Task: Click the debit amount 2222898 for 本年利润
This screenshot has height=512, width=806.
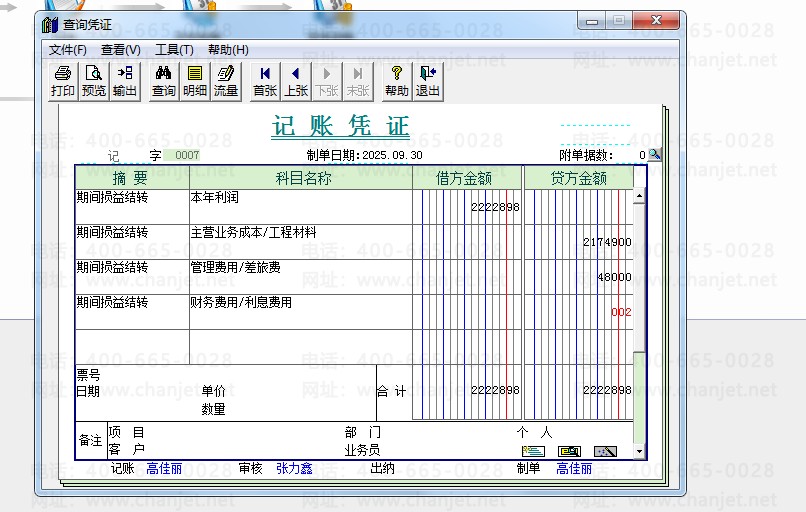Action: coord(495,207)
